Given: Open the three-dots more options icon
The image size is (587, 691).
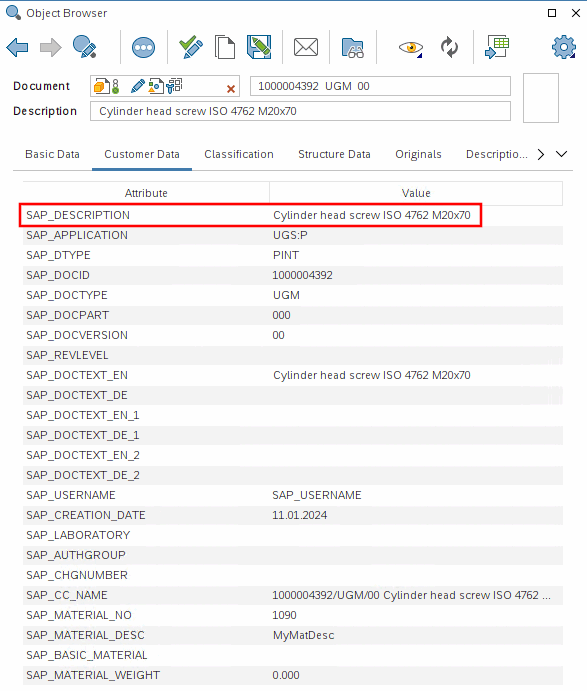Looking at the screenshot, I should click(x=143, y=47).
